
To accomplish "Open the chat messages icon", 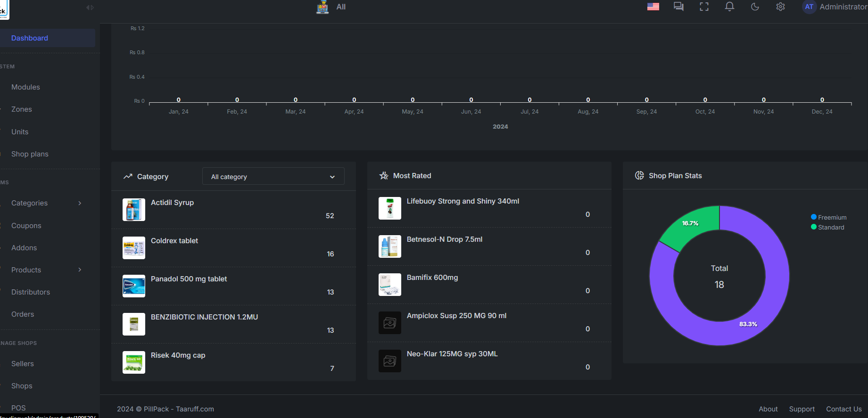I will click(x=678, y=7).
